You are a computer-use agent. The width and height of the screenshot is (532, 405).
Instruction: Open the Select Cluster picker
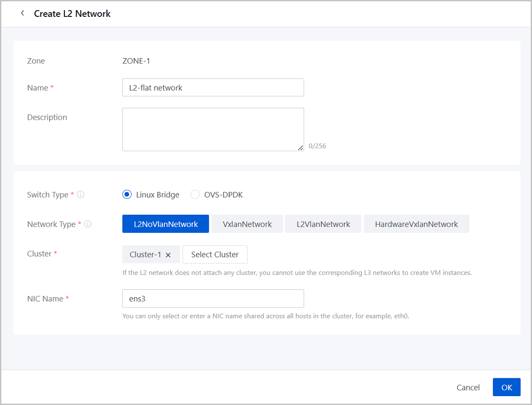215,255
